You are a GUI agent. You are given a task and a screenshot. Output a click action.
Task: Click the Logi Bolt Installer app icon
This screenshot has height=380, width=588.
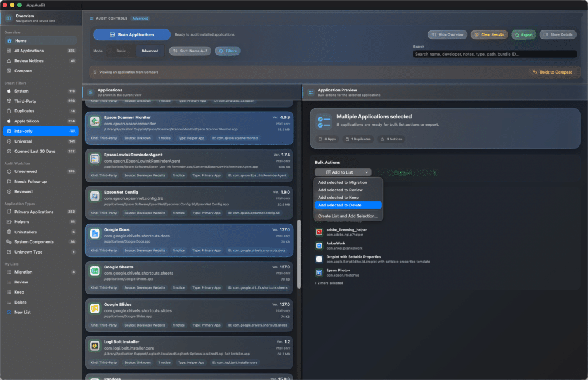point(95,346)
